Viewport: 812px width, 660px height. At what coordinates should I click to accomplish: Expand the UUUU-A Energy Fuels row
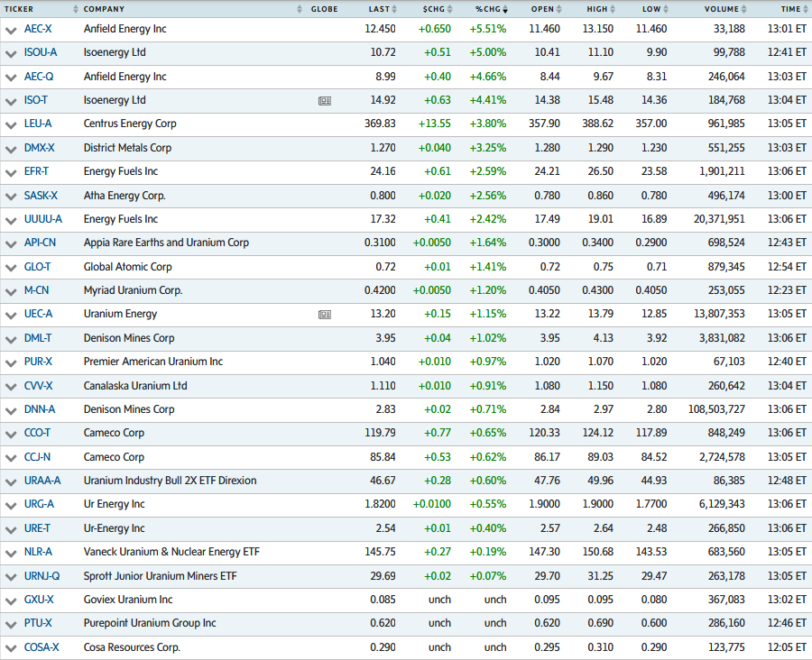pos(11,220)
